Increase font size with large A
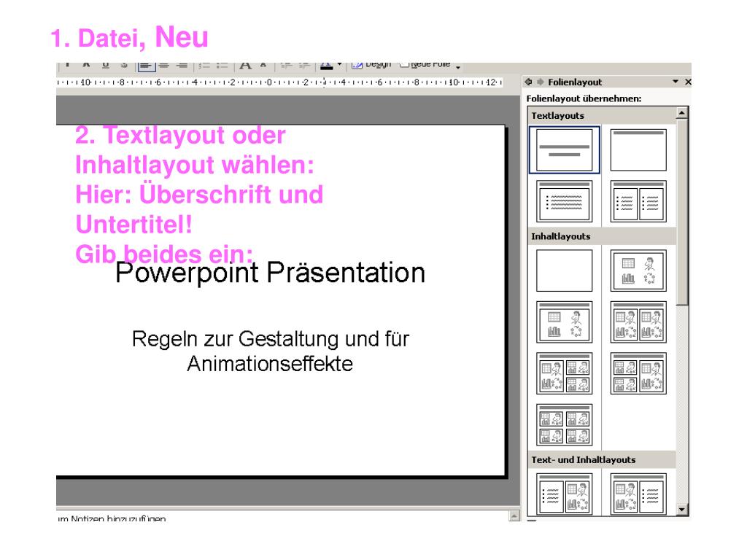The height and width of the screenshot is (560, 747). click(245, 66)
